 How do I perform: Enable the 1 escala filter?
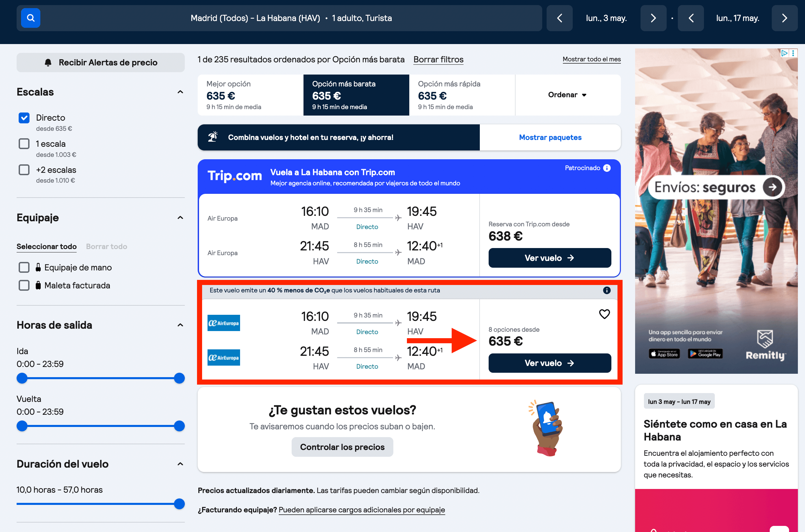24,144
